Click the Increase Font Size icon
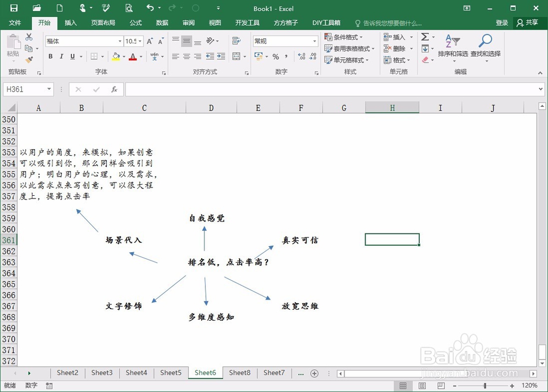 150,41
